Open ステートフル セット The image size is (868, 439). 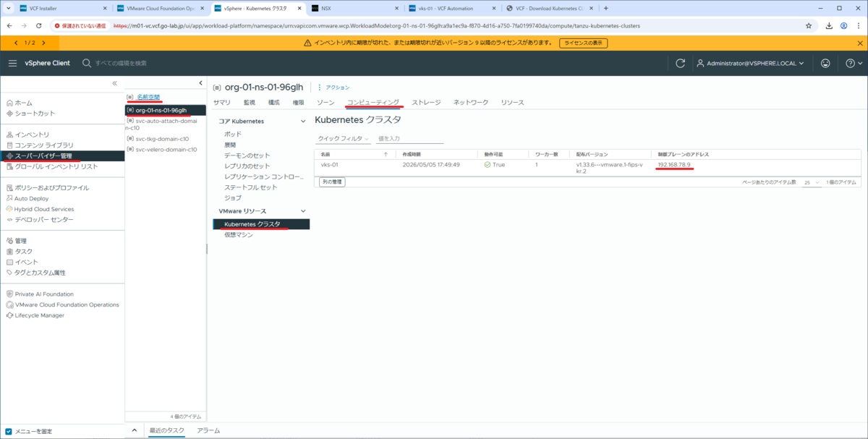click(x=250, y=187)
